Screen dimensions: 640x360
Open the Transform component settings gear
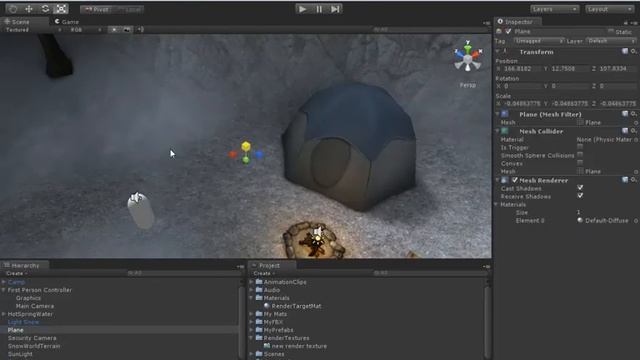[633, 51]
